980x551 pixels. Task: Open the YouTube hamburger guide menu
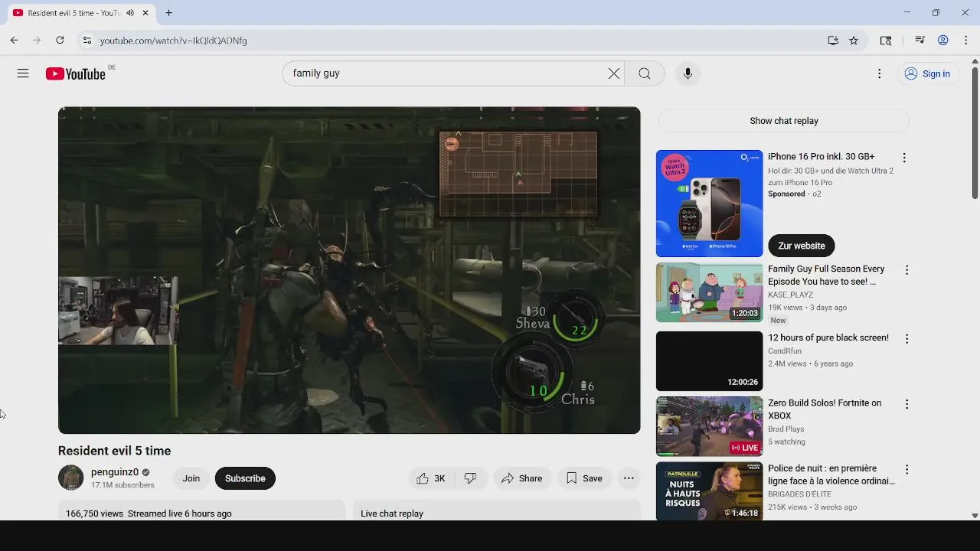[x=23, y=73]
